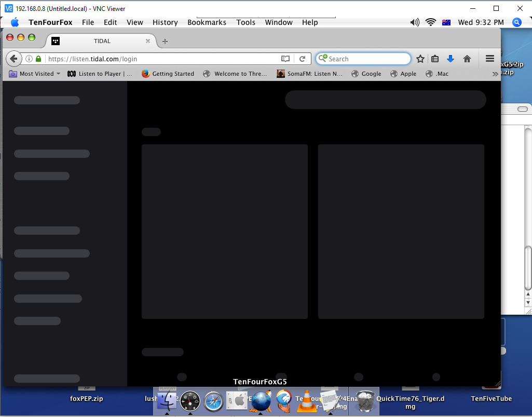The height and width of the screenshot is (417, 532).
Task: Open the Apple bookmark
Action: (403, 74)
